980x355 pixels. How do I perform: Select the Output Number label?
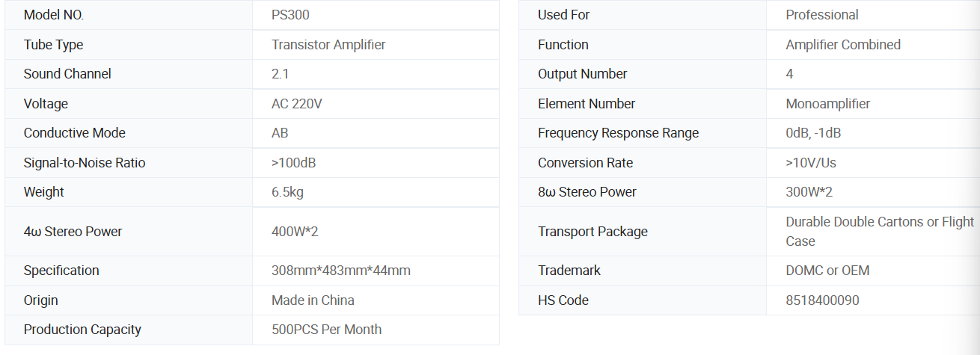pos(582,74)
